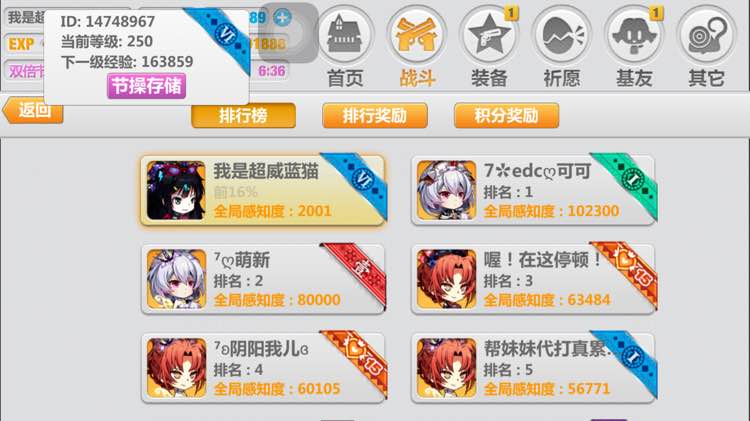Viewport: 750px width, 421px height.
Task: Select rank 2 player 萌新 entry
Action: coord(263,279)
